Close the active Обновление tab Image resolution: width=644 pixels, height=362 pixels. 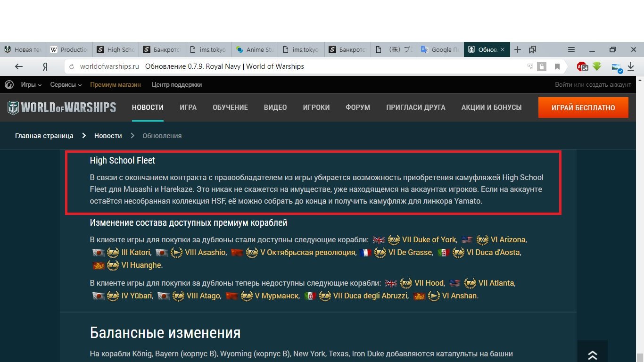point(503,49)
